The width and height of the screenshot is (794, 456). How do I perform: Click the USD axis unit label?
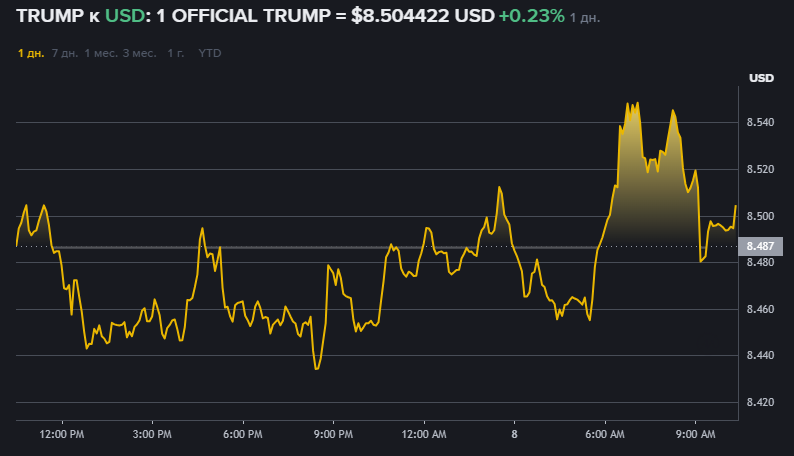click(x=762, y=78)
